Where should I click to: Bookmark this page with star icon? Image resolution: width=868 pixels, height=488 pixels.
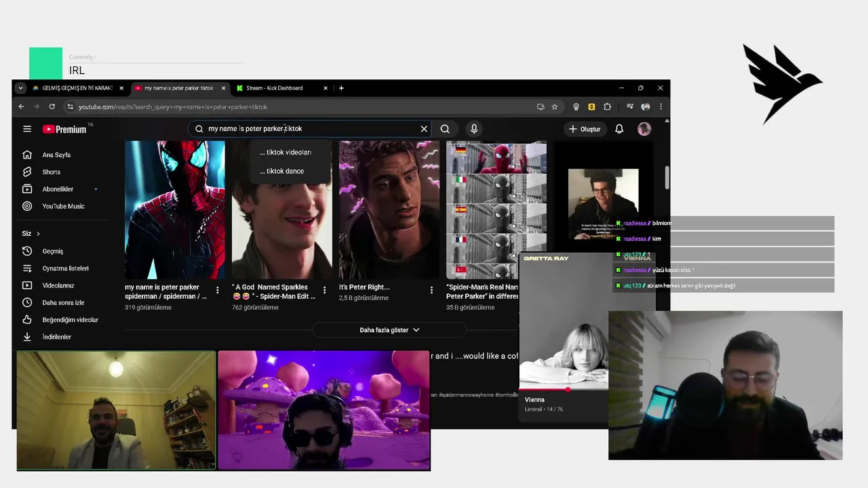pyautogui.click(x=555, y=106)
